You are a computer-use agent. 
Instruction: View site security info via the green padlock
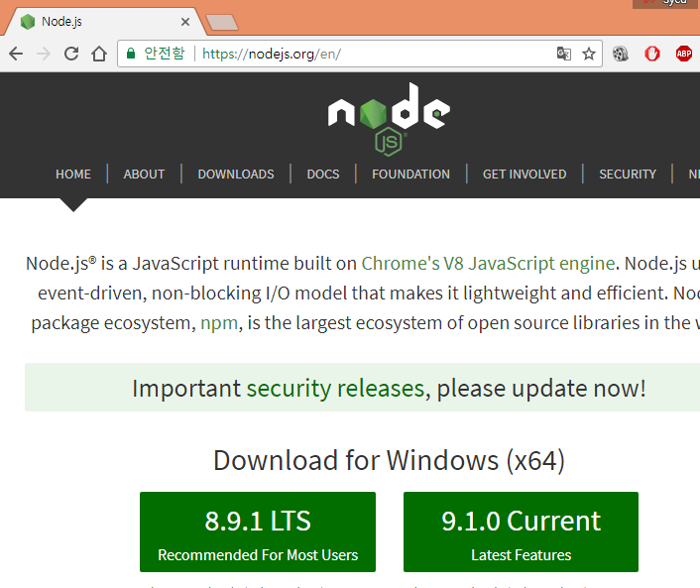pos(130,54)
